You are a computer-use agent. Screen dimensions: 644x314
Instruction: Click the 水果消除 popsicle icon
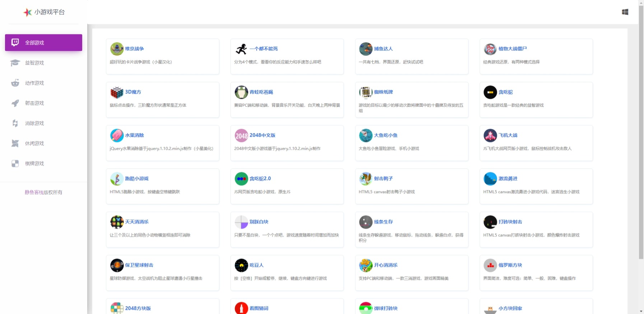point(117,136)
